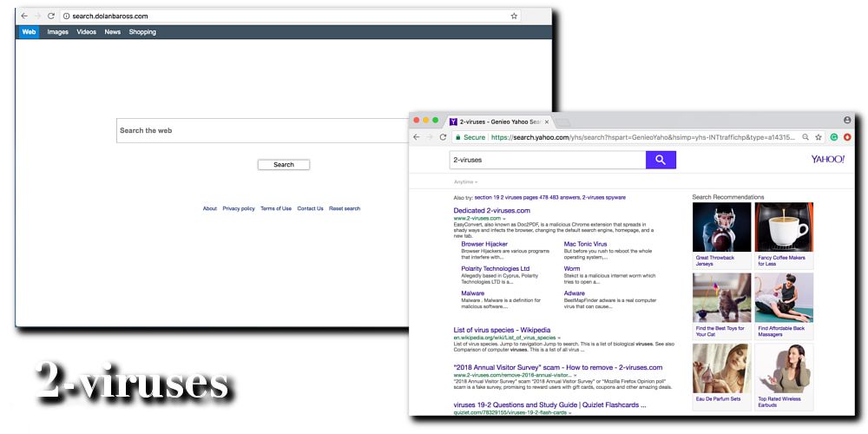The width and height of the screenshot is (868, 434).
Task: Select the News tab on dolanbaross
Action: pyautogui.click(x=112, y=32)
